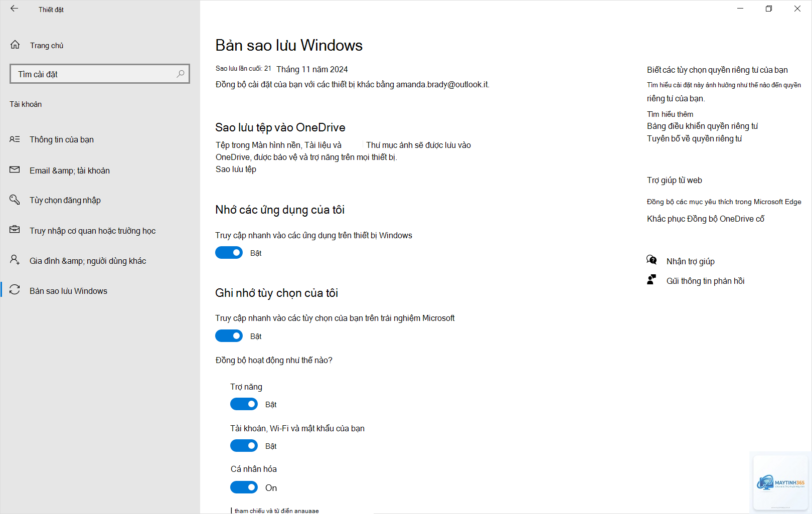This screenshot has height=514, width=812.
Task: Click the key icon for Tùy chọn đăng nhập
Action: coord(15,200)
